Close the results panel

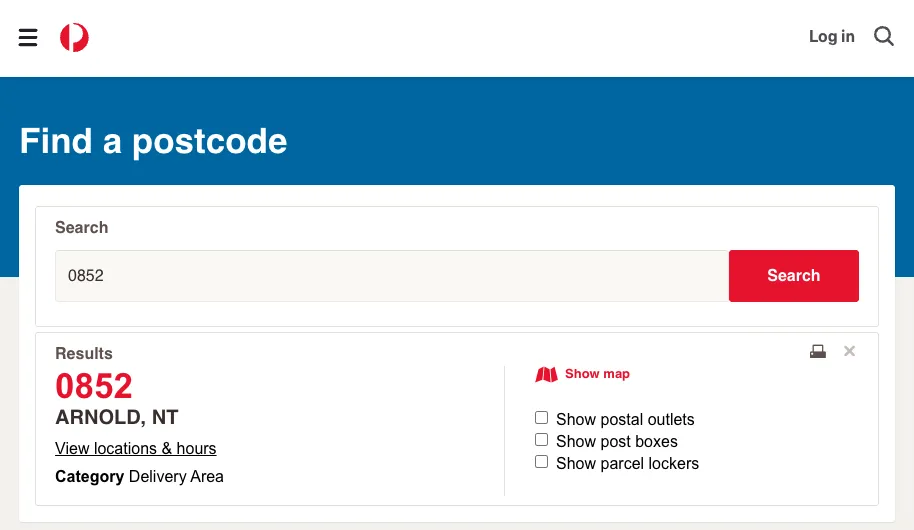850,351
